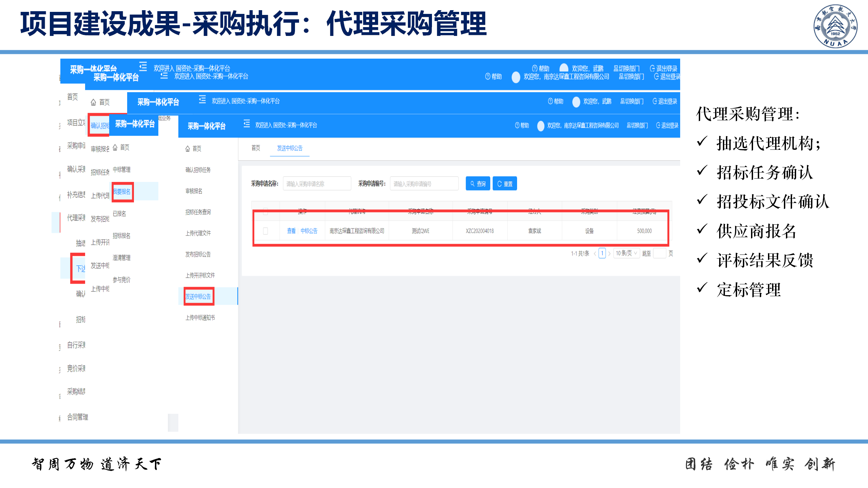Click the collapse icon in the second window header
This screenshot has width=868, height=488.
pyautogui.click(x=164, y=76)
